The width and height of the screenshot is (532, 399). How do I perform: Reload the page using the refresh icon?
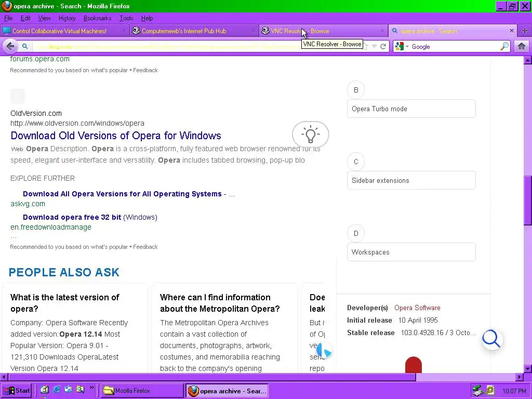pyautogui.click(x=383, y=46)
